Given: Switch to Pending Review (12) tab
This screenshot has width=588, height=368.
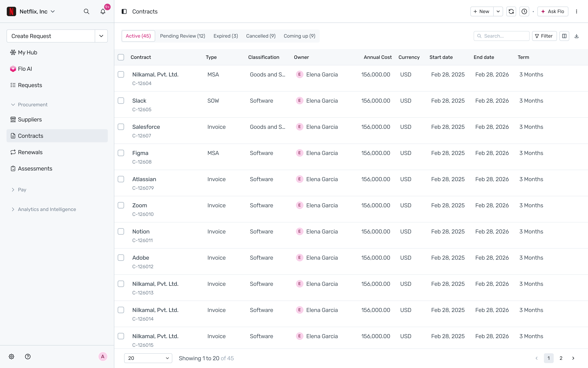Looking at the screenshot, I should (183, 36).
